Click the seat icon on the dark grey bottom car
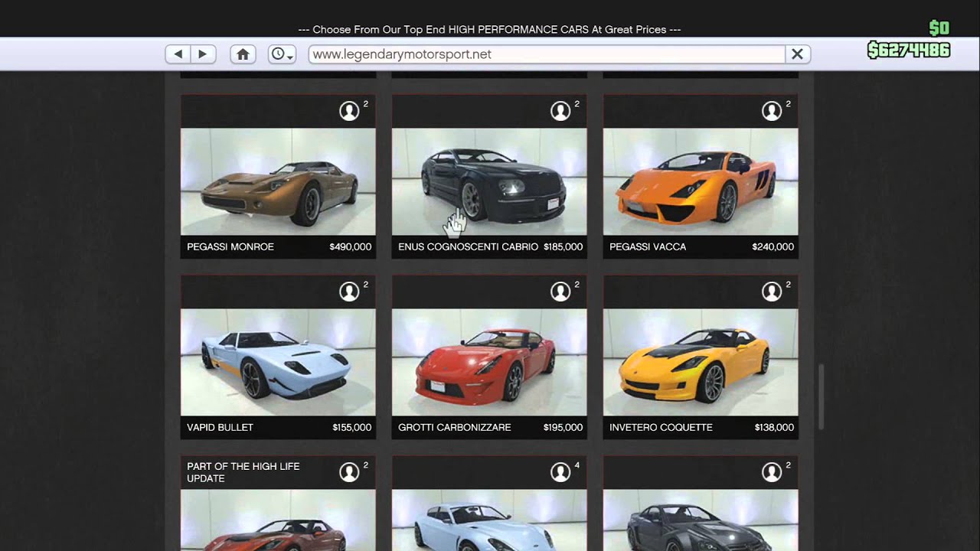 (x=772, y=472)
